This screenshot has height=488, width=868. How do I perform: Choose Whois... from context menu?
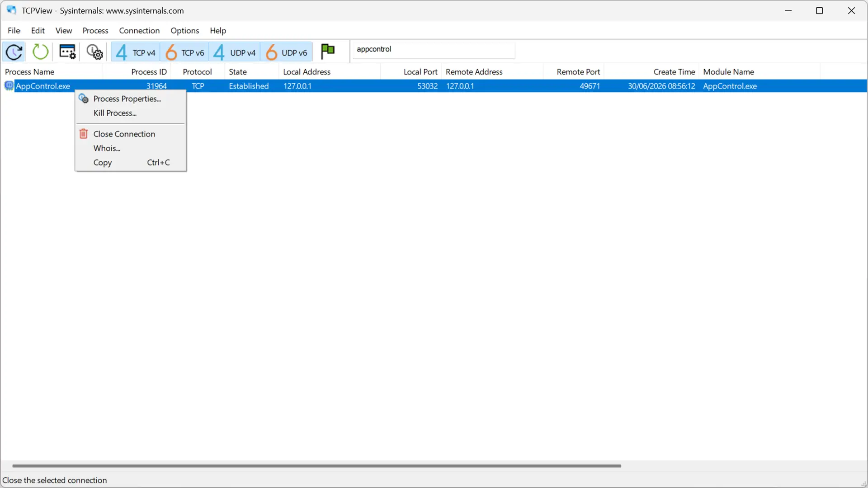tap(131, 148)
